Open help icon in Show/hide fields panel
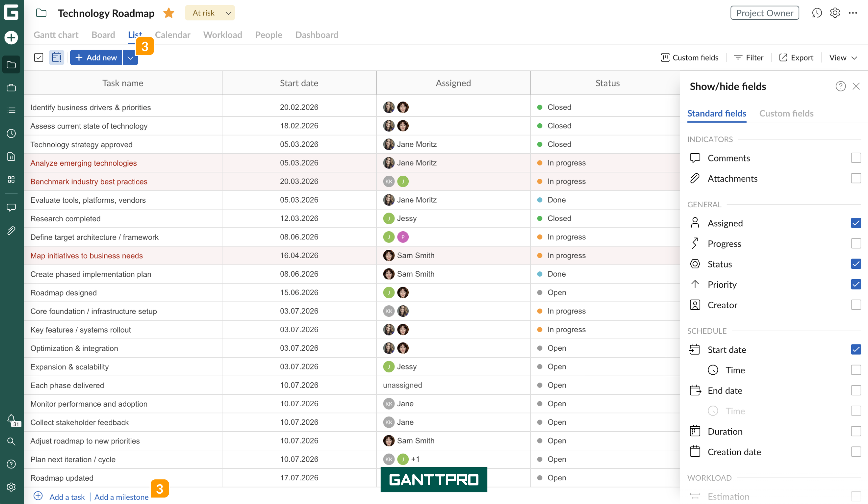The width and height of the screenshot is (868, 504). point(840,86)
